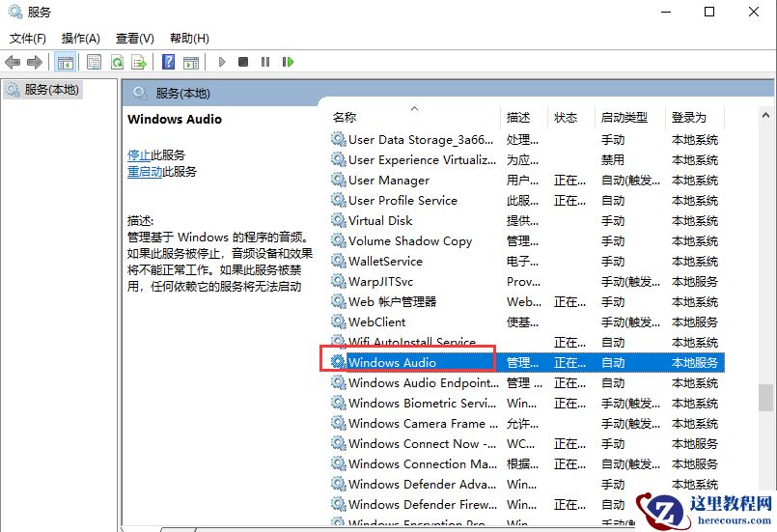Click the 正在... status of User Manager

(x=569, y=181)
